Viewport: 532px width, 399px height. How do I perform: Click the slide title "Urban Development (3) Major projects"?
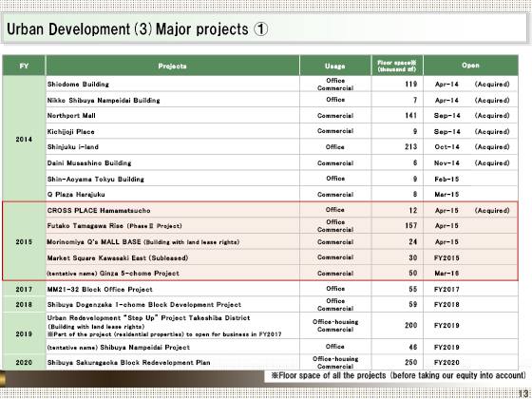pos(137,29)
